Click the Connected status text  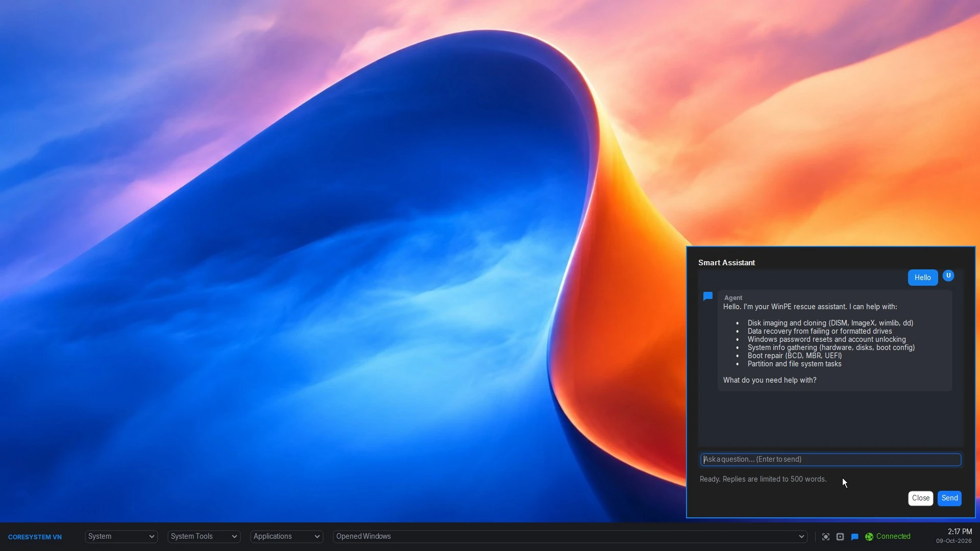click(893, 537)
